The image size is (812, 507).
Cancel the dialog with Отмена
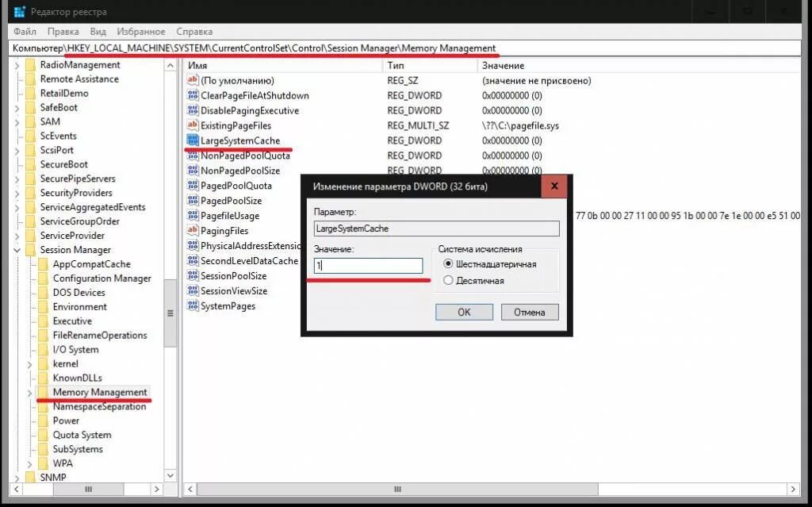pos(530,312)
